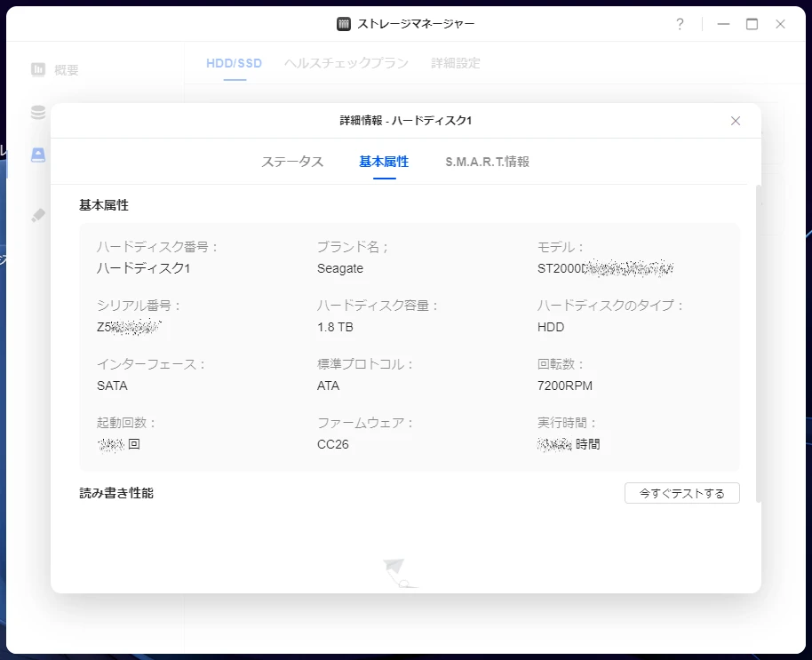The height and width of the screenshot is (660, 812).
Task: Switch to the HDD/SSD top tab
Action: tap(234, 63)
